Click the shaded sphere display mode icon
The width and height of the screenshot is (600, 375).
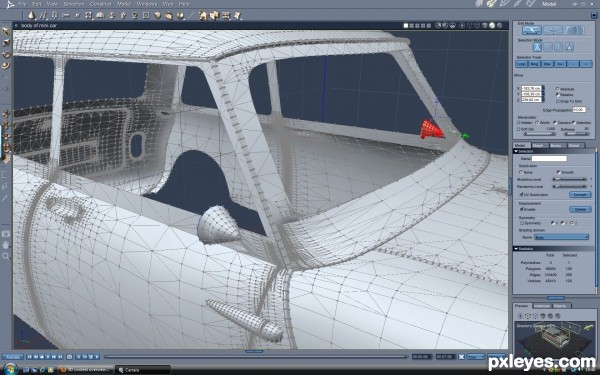pos(492,26)
